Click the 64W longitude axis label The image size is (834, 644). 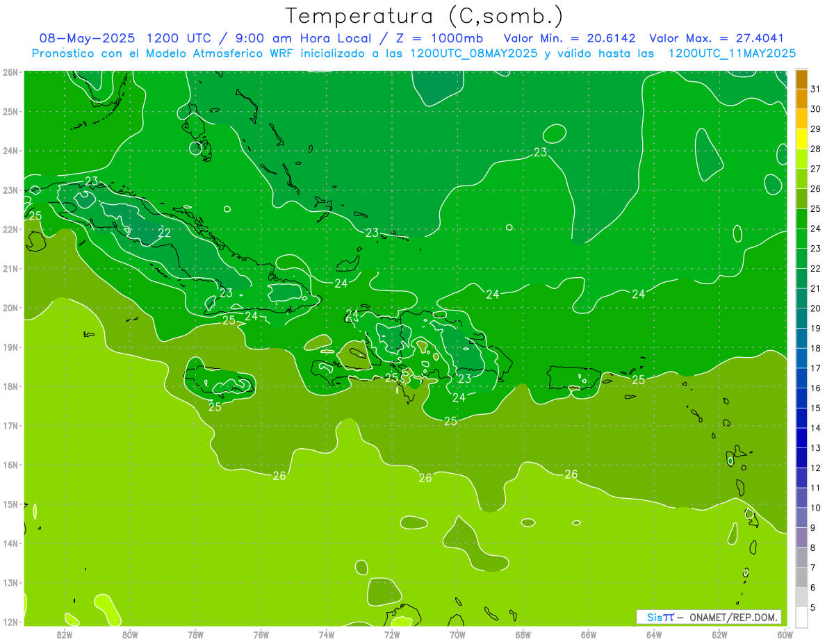pyautogui.click(x=654, y=634)
